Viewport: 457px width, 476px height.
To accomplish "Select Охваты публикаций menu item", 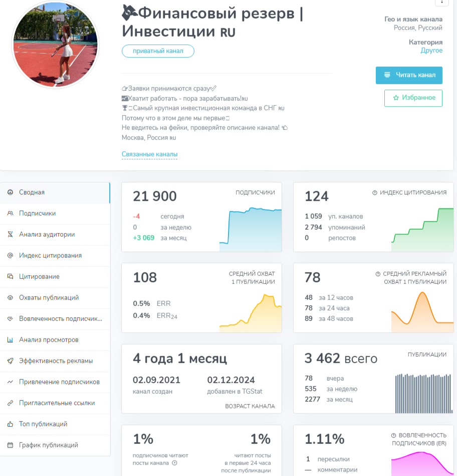I will pyautogui.click(x=55, y=297).
